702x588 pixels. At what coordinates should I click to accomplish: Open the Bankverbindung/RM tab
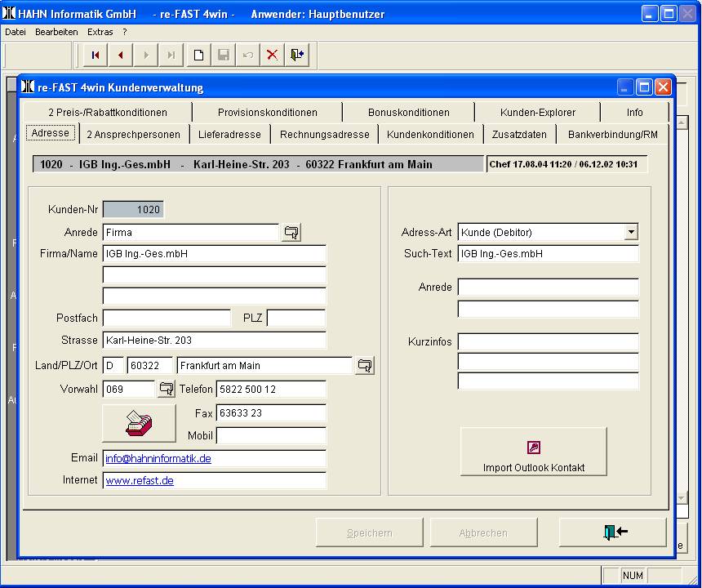point(612,135)
